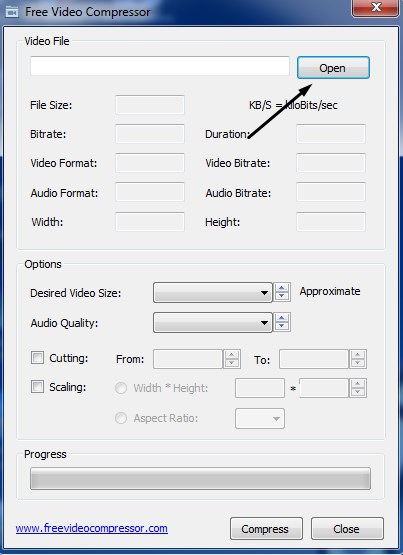
Task: Click the app icon in title bar
Action: (x=12, y=12)
